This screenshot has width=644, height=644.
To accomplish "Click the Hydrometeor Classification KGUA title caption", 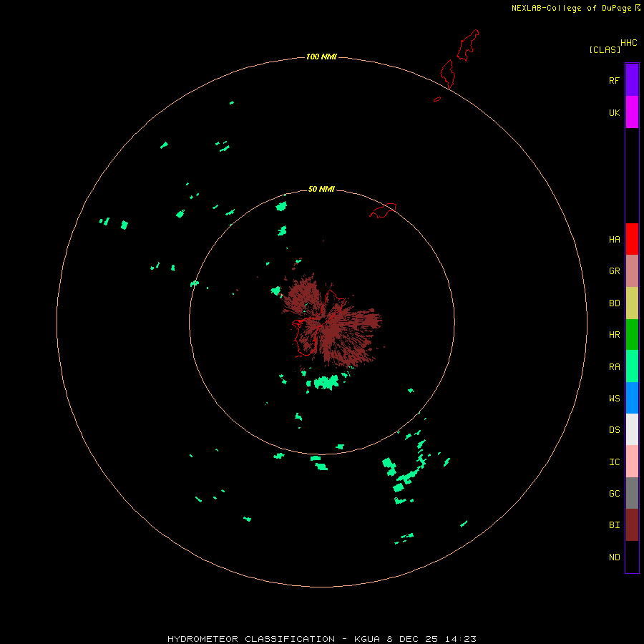I will [x=321, y=639].
